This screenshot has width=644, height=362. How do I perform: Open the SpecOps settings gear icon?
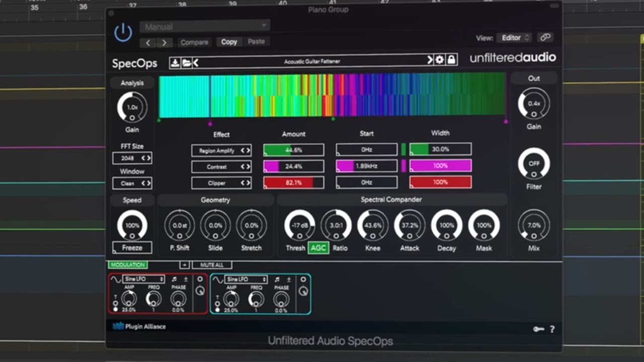click(x=440, y=60)
